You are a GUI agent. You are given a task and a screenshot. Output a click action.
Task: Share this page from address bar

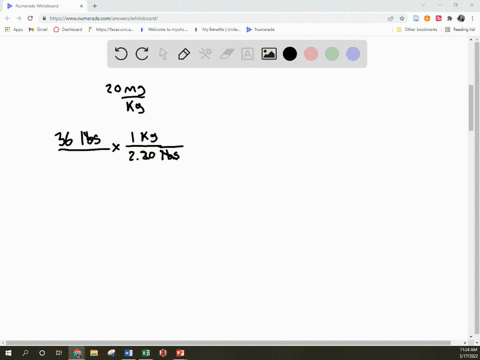coord(391,18)
